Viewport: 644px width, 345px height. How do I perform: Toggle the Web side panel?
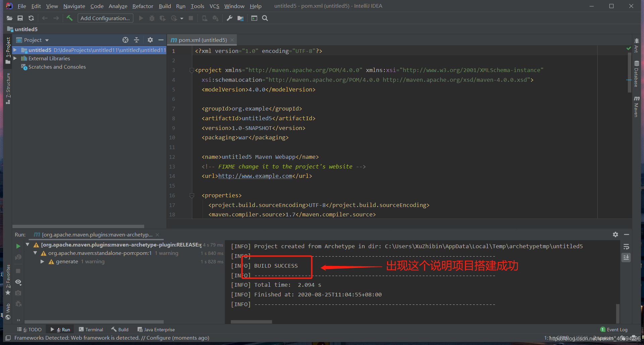(x=8, y=312)
